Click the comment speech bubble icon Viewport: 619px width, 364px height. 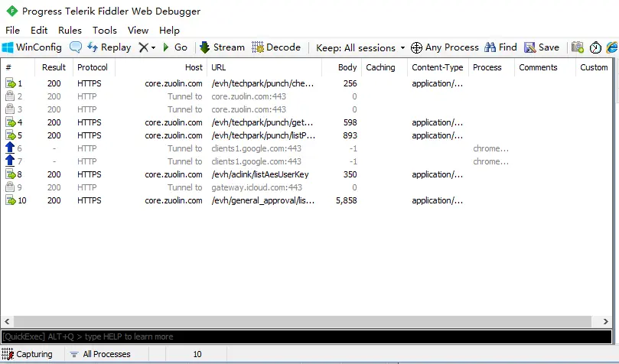[76, 47]
